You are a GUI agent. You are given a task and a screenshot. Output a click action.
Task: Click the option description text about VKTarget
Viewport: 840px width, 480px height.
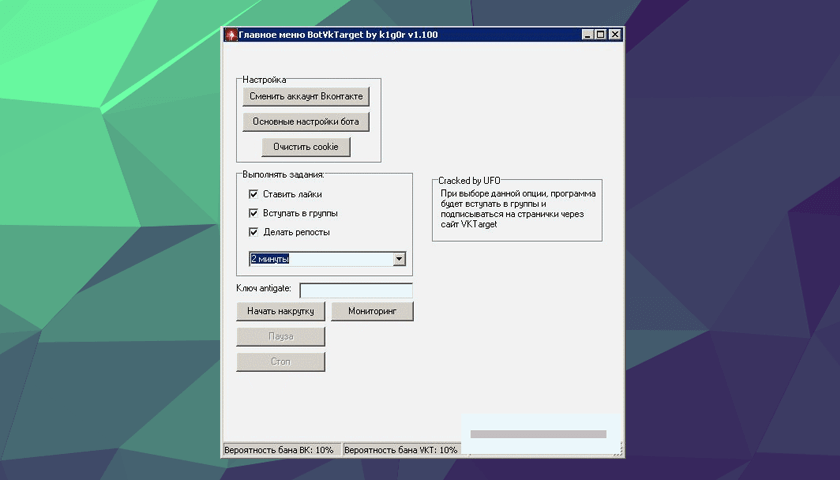(x=518, y=209)
